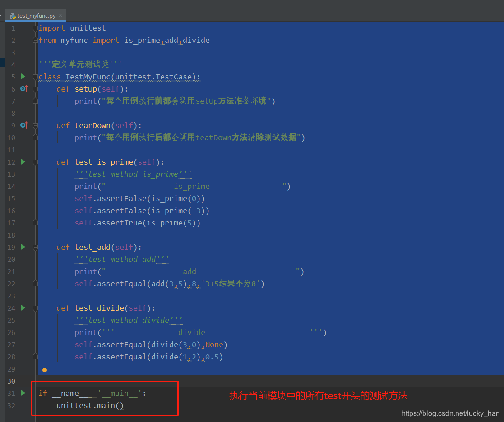This screenshot has width=504, height=422.
Task: Click the docstring 'test method add'
Action: 122,260
